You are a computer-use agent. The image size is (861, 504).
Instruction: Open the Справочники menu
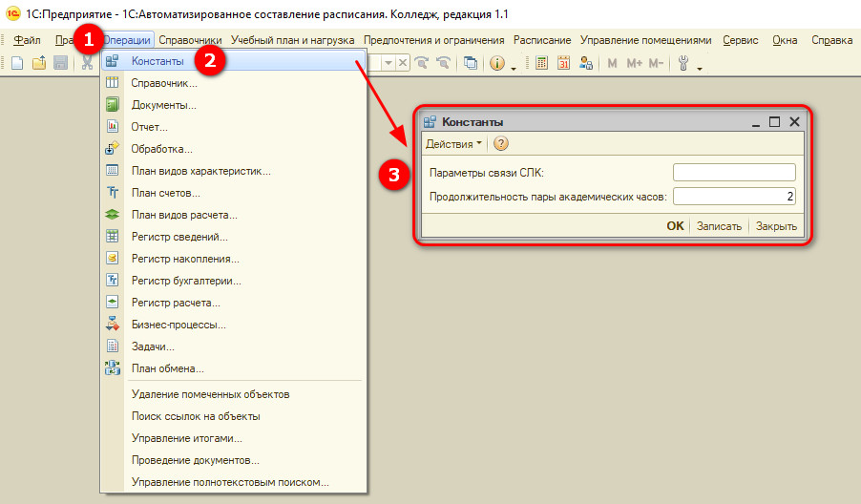click(x=190, y=40)
